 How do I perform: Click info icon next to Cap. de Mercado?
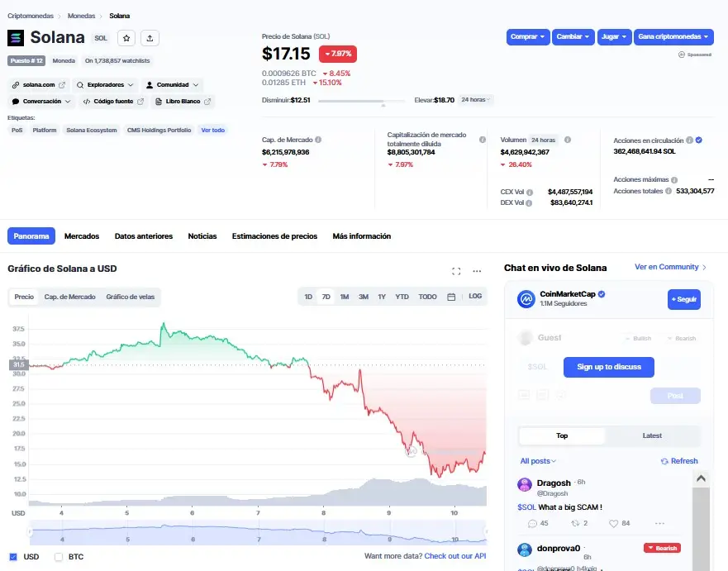tap(318, 140)
